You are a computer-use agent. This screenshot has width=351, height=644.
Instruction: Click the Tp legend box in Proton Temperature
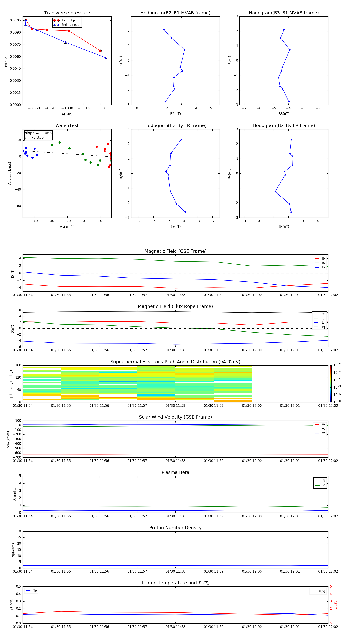pyautogui.click(x=31, y=591)
